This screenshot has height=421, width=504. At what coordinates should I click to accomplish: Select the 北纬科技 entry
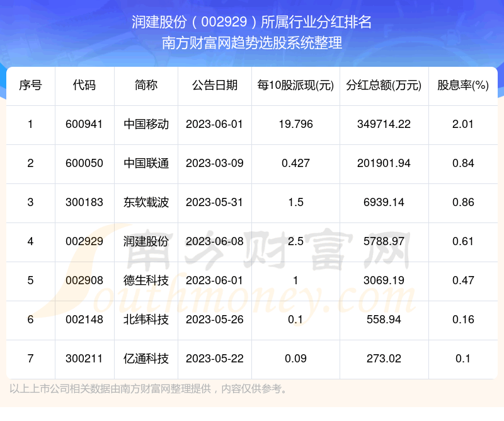pyautogui.click(x=146, y=320)
